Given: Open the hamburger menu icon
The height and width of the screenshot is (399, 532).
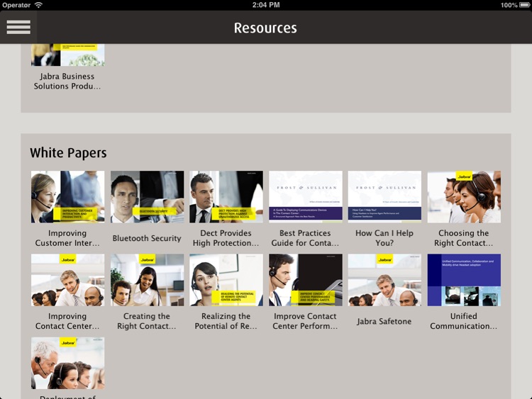Looking at the screenshot, I should (18, 27).
